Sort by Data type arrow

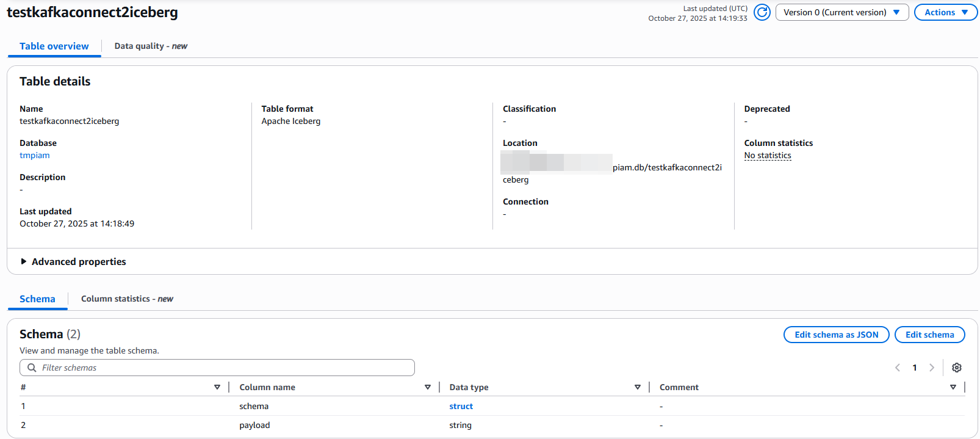[638, 387]
